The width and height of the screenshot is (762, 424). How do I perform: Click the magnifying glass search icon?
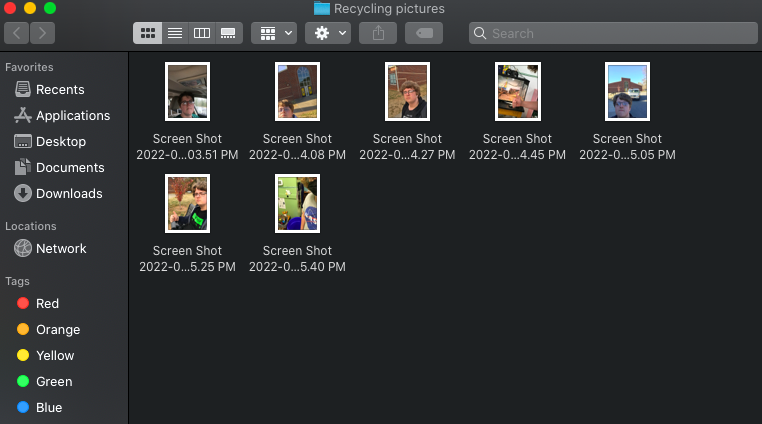coord(480,33)
